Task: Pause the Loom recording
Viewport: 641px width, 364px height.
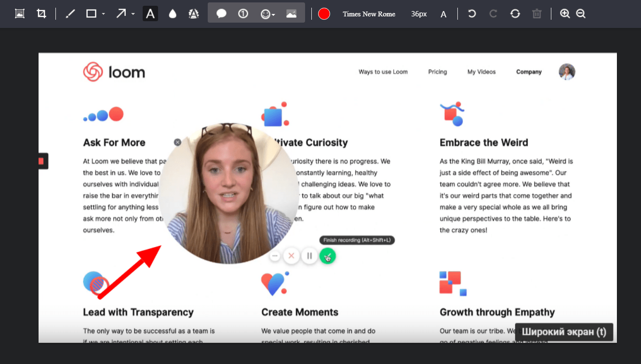Action: [309, 256]
